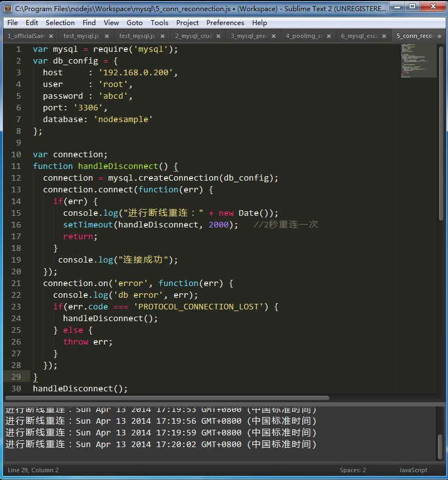Open the File menu
Image resolution: width=448 pixels, height=480 pixels.
[x=13, y=23]
